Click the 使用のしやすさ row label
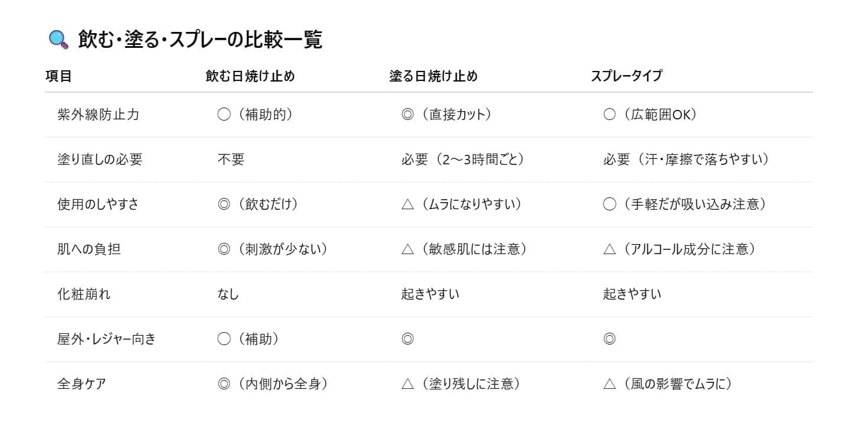 (98, 204)
